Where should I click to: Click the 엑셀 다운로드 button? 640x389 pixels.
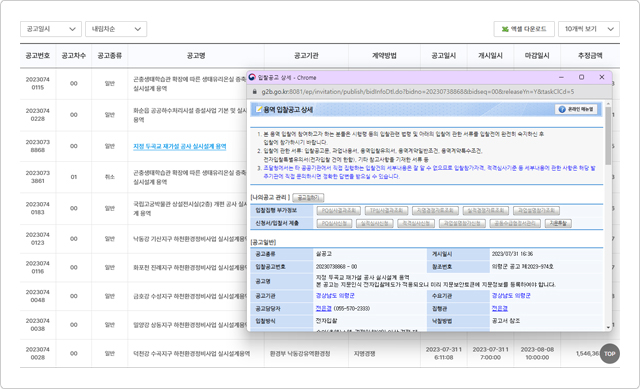point(524,29)
